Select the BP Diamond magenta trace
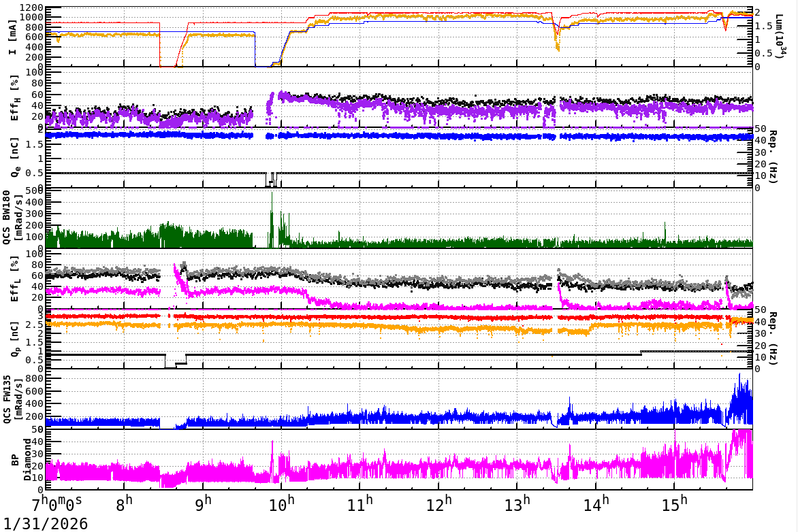This screenshot has height=532, width=798. coord(409,469)
